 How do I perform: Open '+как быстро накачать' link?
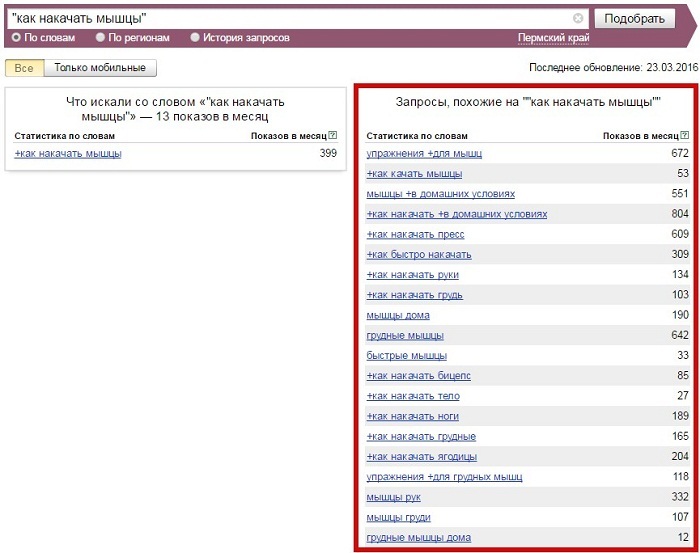pos(419,254)
